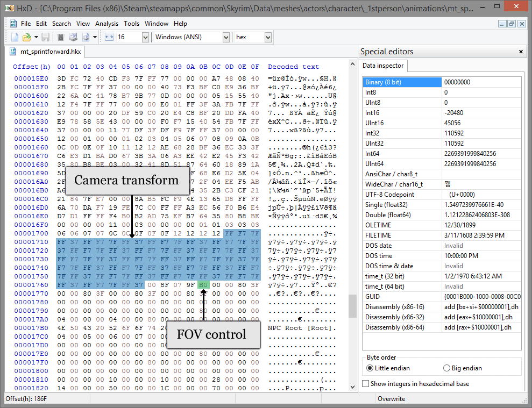Click the bytes-per-row width icon
The width and height of the screenshot is (532, 408).
coord(109,37)
